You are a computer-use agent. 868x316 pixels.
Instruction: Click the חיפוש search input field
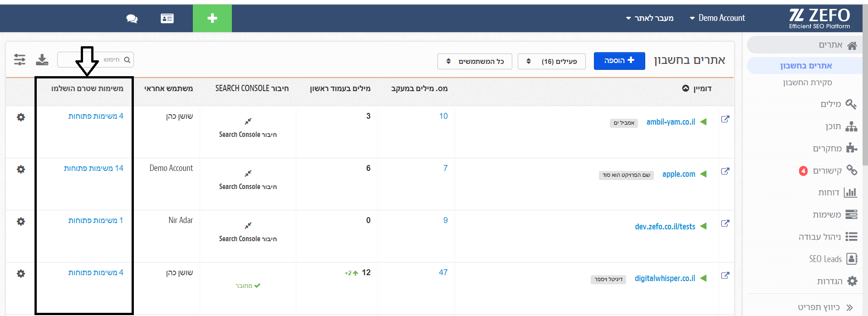pos(95,60)
